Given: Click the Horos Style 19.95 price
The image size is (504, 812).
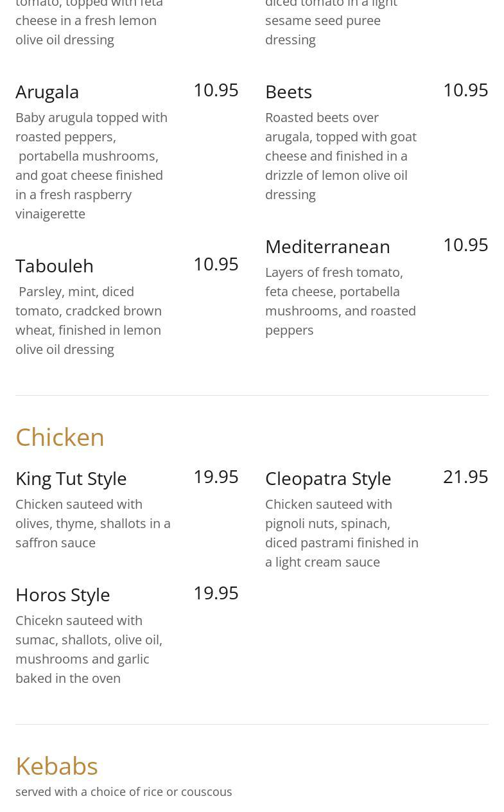Looking at the screenshot, I should coord(216,593).
